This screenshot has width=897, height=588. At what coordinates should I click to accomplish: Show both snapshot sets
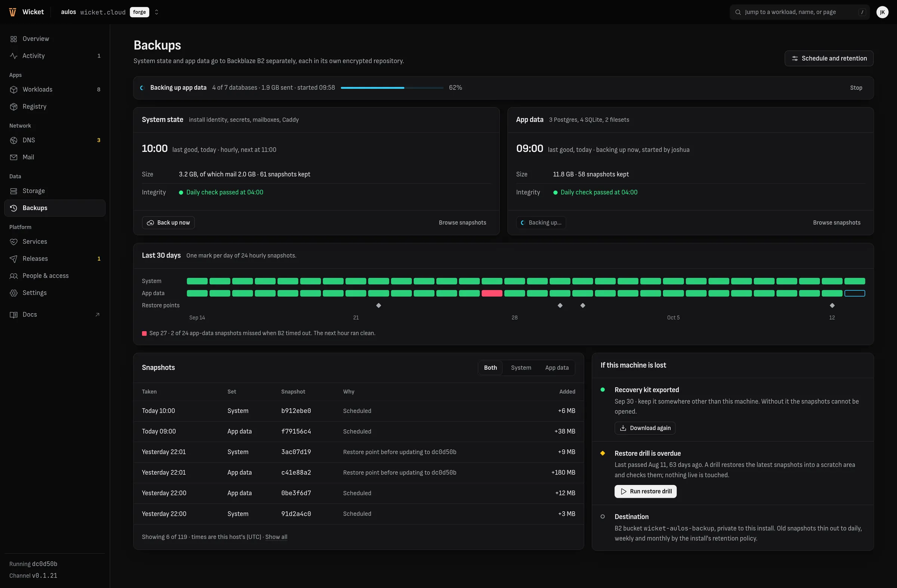(490, 368)
